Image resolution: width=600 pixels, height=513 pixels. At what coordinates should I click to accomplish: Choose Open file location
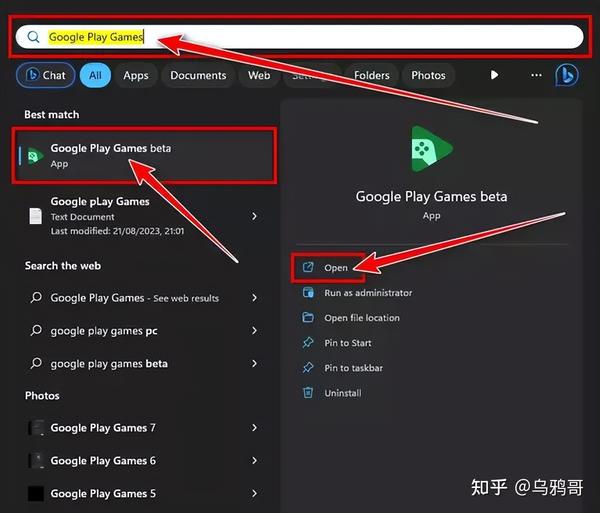[x=362, y=318]
